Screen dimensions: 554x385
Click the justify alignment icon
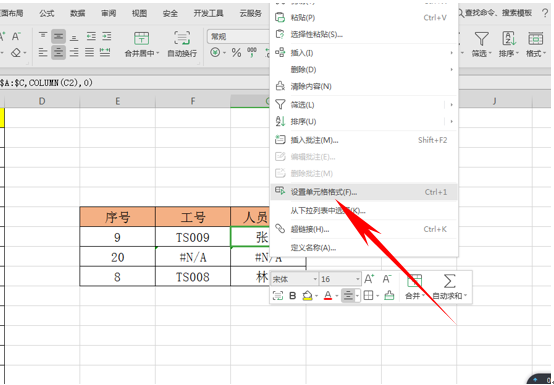(x=89, y=53)
